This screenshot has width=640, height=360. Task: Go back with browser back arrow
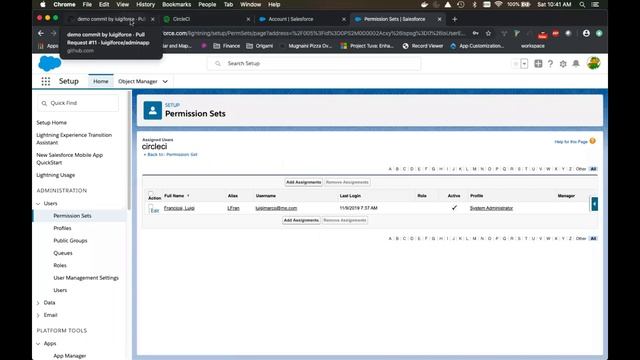[40, 33]
